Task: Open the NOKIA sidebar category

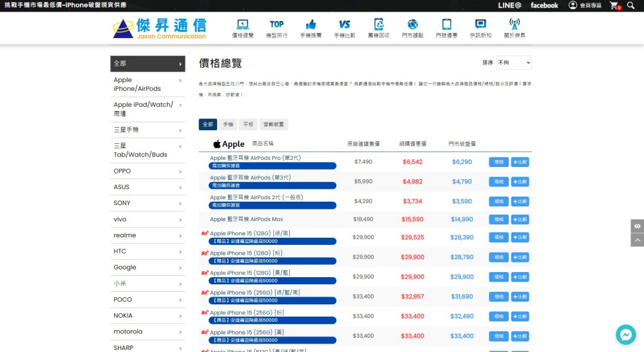Action: tap(148, 315)
